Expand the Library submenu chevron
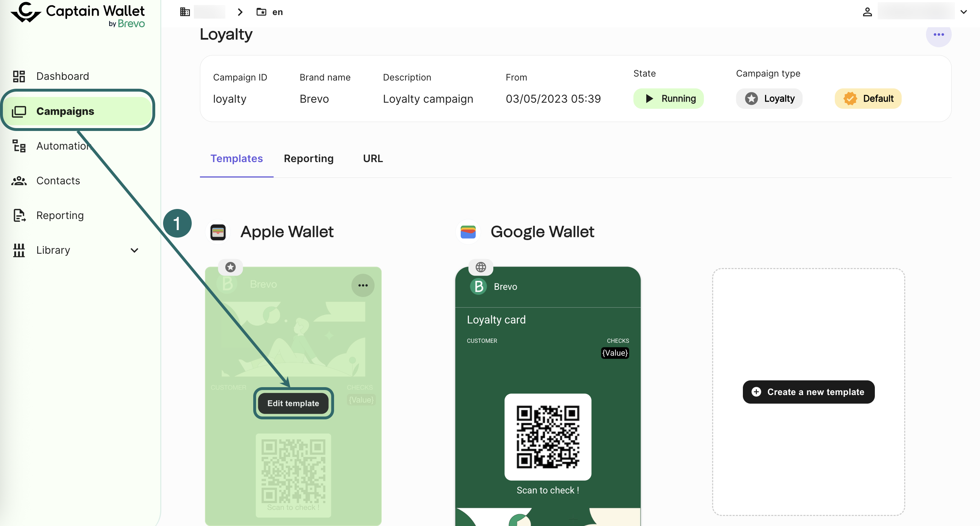Image resolution: width=980 pixels, height=526 pixels. click(134, 250)
